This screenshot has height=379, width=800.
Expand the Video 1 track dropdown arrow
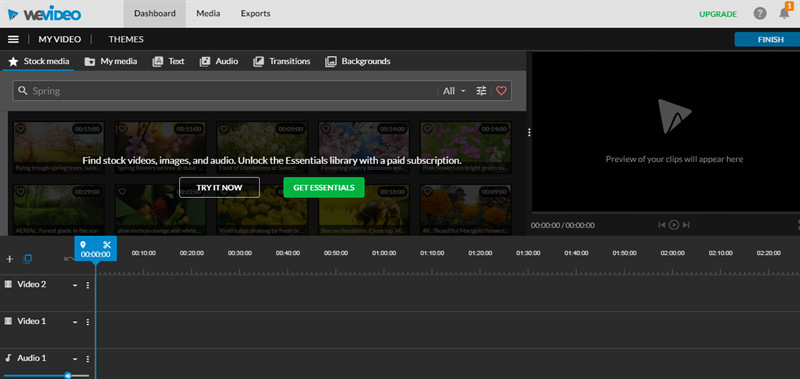75,322
